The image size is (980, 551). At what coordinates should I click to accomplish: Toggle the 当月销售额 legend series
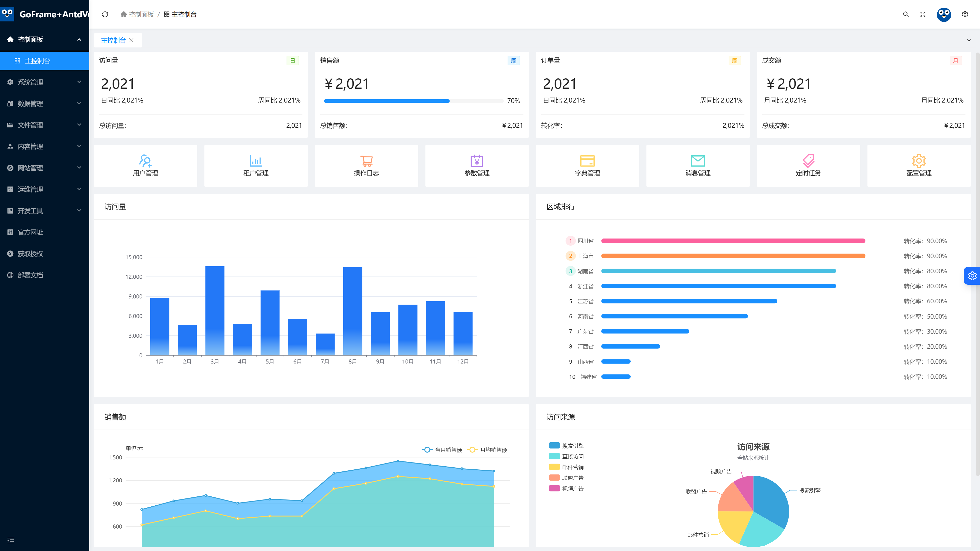click(x=442, y=450)
